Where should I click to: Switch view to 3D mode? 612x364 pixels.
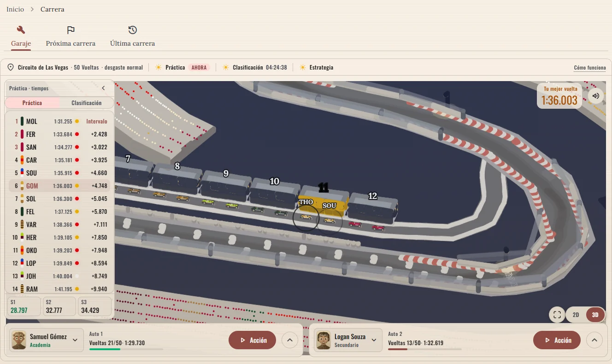(595, 315)
